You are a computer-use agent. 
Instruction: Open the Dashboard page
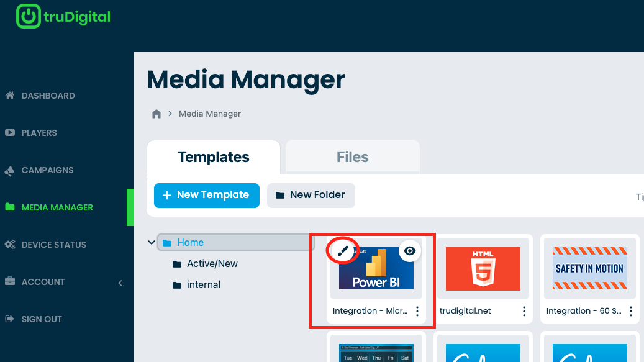(x=48, y=96)
